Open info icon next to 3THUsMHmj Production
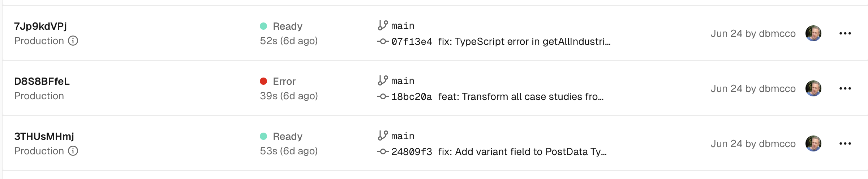 click(x=73, y=151)
